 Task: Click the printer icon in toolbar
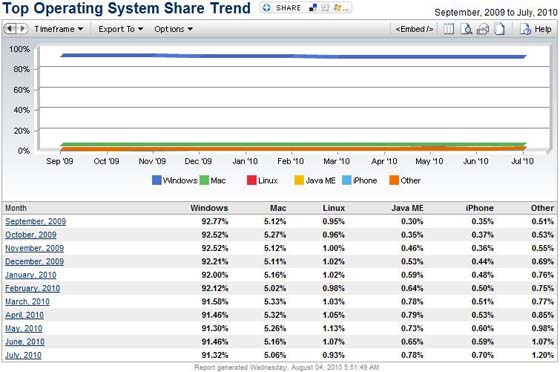(483, 29)
